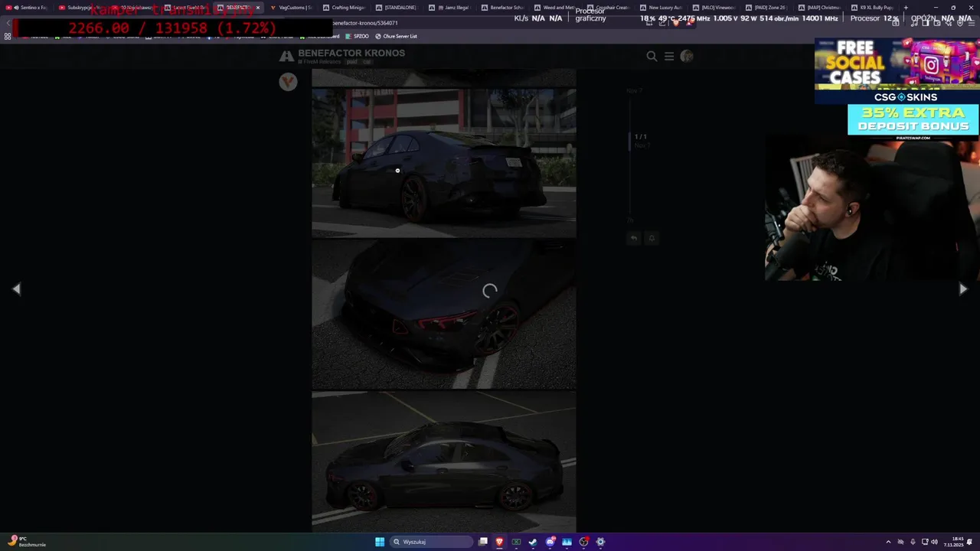Switch to the 'Subskrypcje' YouTube tab
Image resolution: width=980 pixels, height=551 pixels.
[82, 8]
